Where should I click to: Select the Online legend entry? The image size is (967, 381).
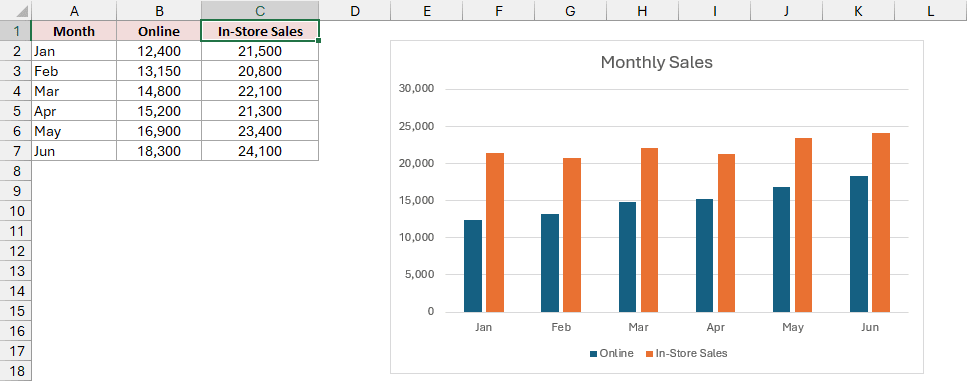pyautogui.click(x=612, y=354)
